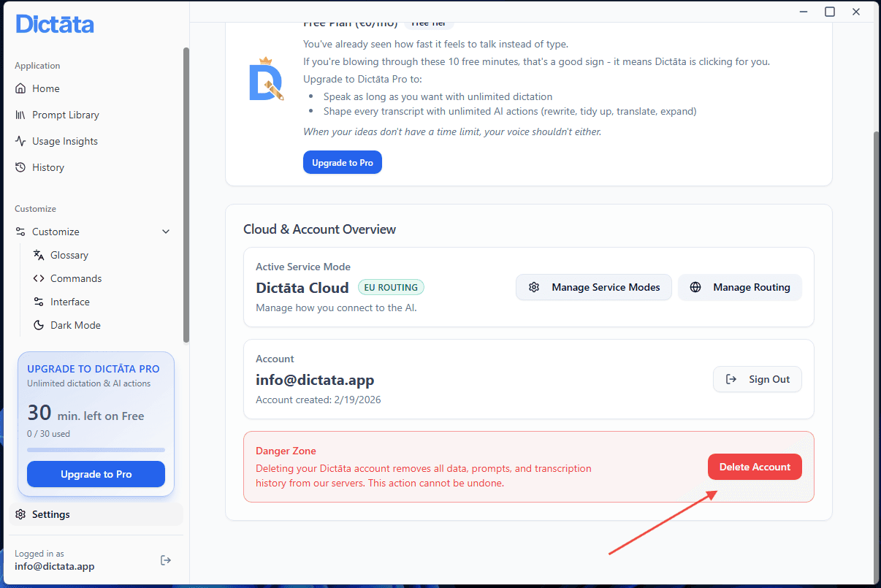Open Commands code icon item
This screenshot has height=588, width=881.
(x=39, y=278)
